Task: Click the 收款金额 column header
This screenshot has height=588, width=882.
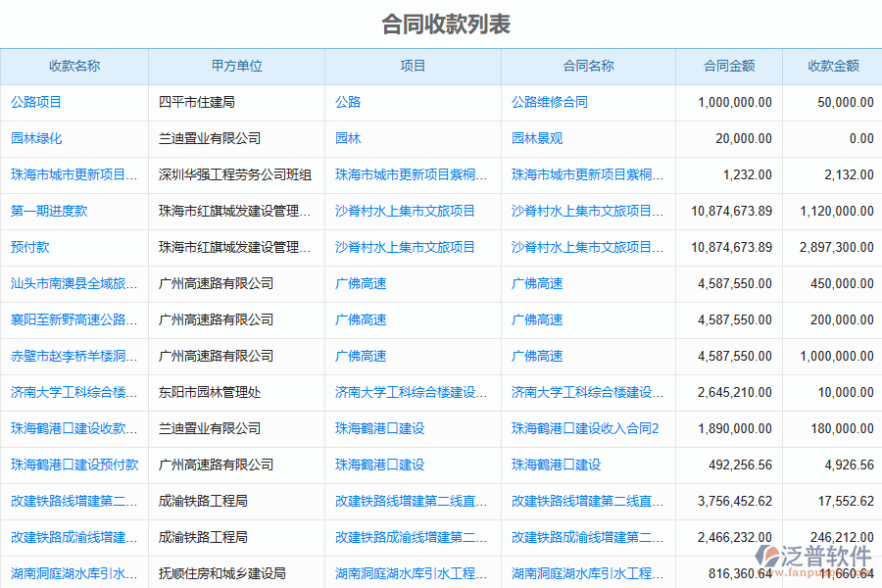Action: pos(833,67)
